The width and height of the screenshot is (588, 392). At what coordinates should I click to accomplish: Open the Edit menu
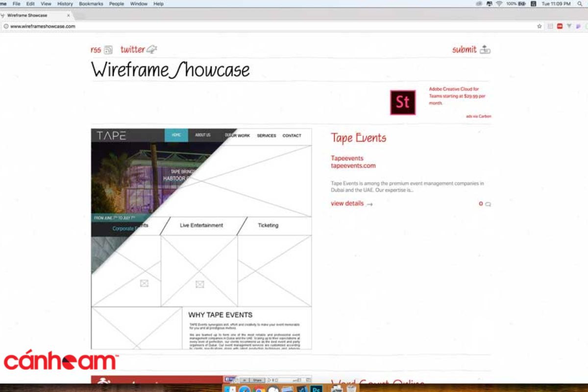30,3
